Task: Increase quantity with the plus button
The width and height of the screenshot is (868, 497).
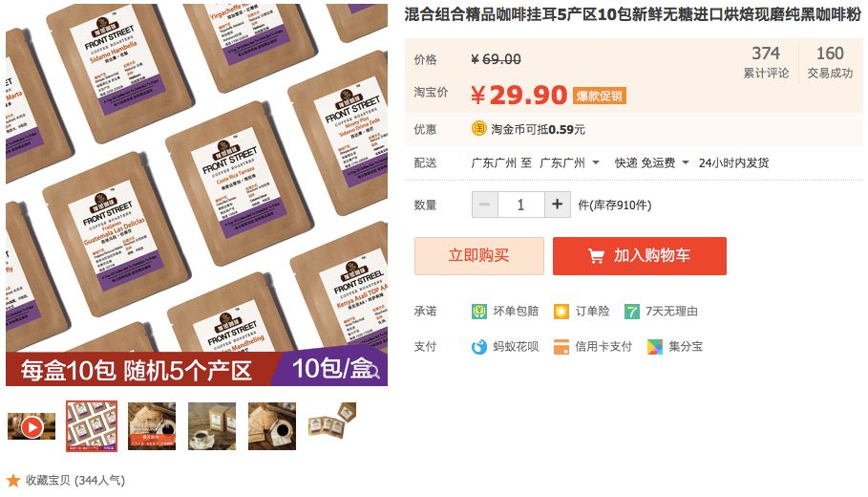Action: click(x=558, y=205)
